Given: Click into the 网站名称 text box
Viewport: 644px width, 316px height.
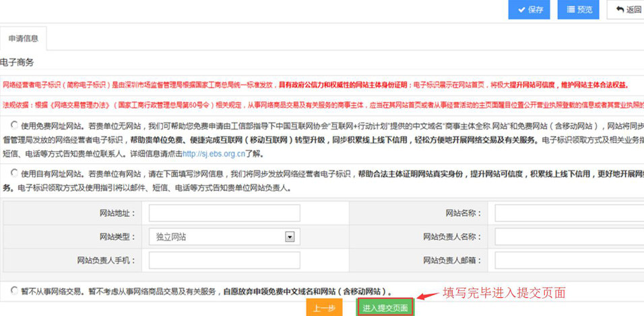Looking at the screenshot, I should pyautogui.click(x=569, y=214).
